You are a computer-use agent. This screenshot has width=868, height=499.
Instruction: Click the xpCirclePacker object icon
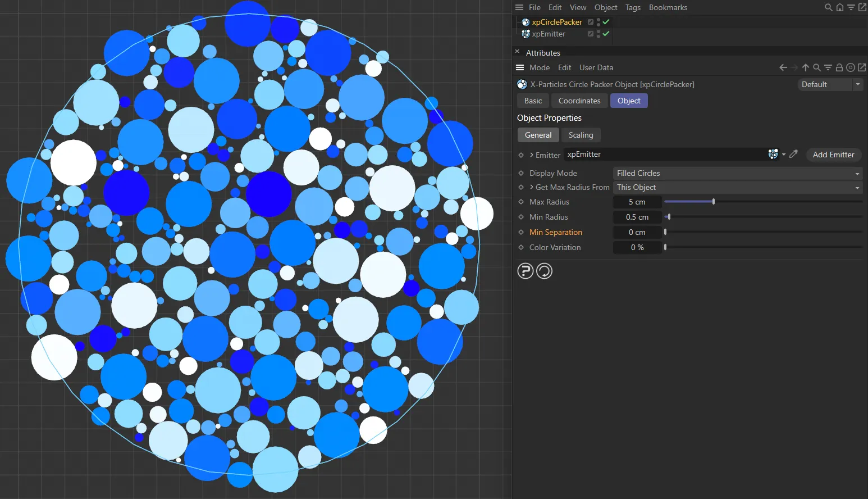(x=526, y=22)
